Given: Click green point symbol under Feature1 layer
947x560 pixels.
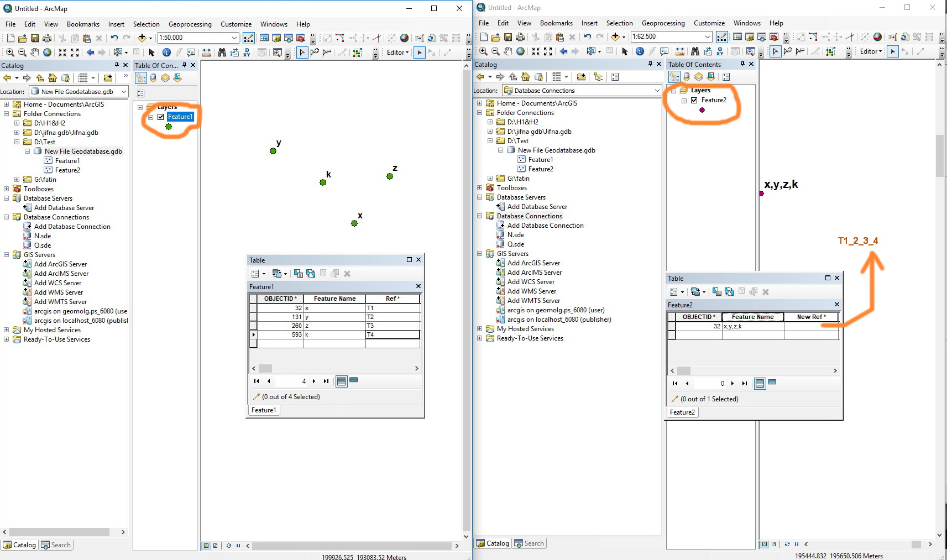Looking at the screenshot, I should pyautogui.click(x=169, y=127).
